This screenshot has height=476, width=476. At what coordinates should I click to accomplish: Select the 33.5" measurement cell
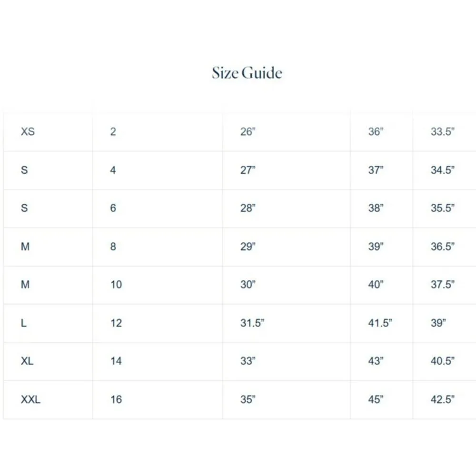[443, 131]
